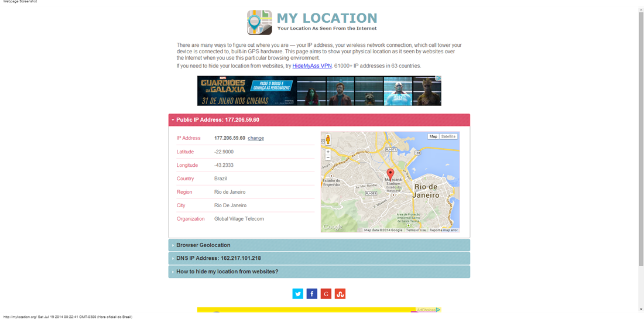The image size is (644, 319).
Task: Share page via Facebook icon
Action: tap(311, 294)
